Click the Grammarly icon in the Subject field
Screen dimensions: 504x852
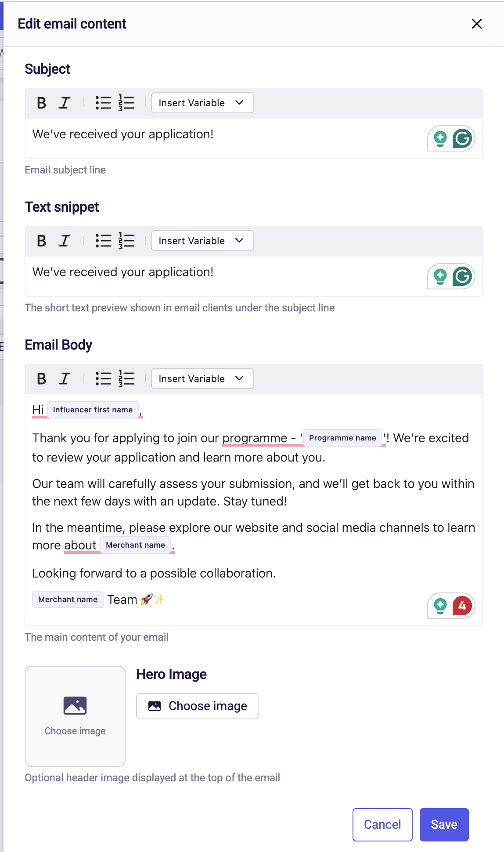click(x=463, y=138)
